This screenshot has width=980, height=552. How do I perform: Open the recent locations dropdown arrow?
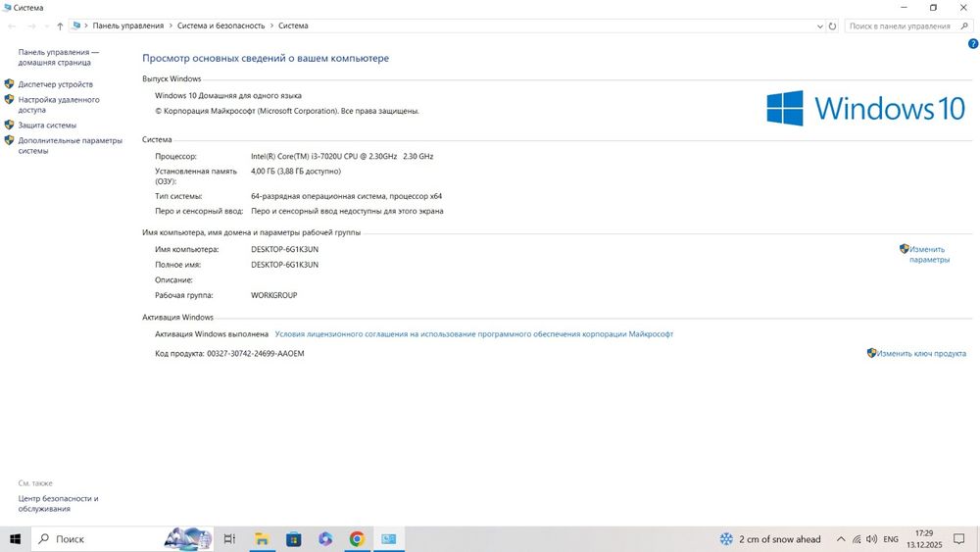point(46,26)
